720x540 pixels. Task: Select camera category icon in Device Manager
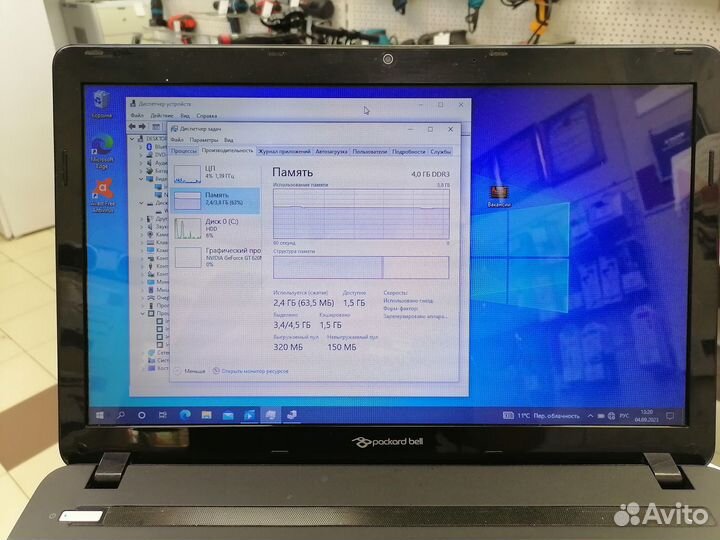coord(150,234)
